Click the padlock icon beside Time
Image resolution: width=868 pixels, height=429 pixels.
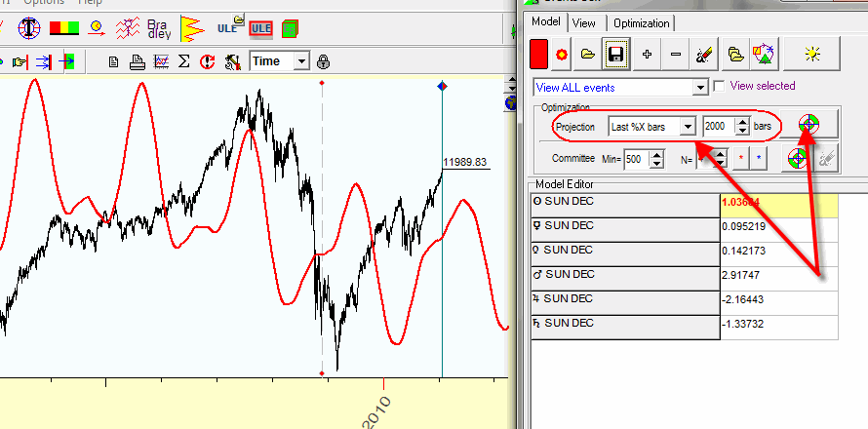pyautogui.click(x=323, y=61)
